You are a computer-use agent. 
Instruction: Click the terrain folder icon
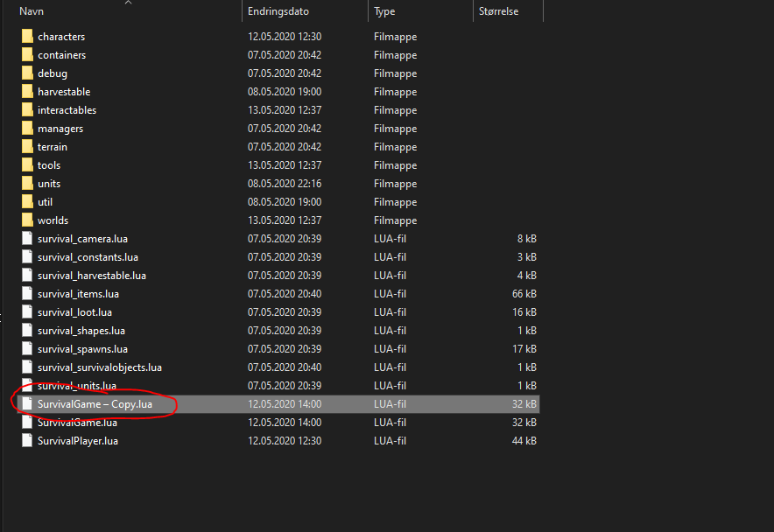pyautogui.click(x=28, y=147)
